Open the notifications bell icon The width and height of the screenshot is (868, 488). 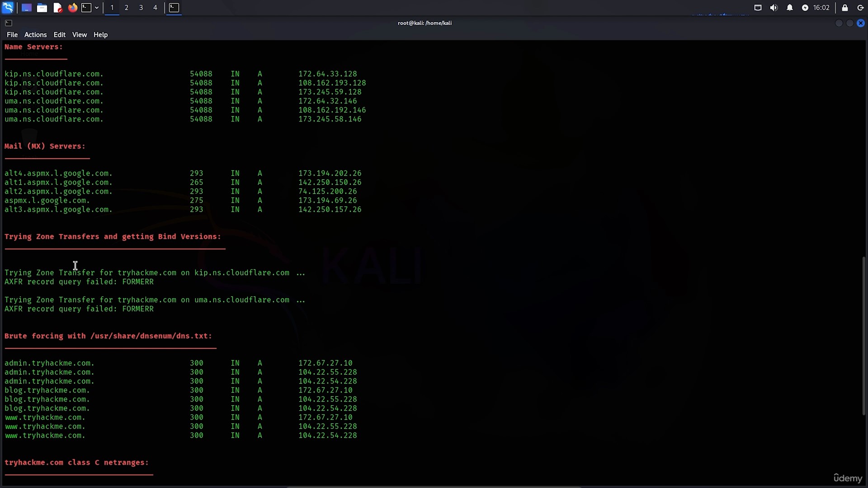click(790, 8)
